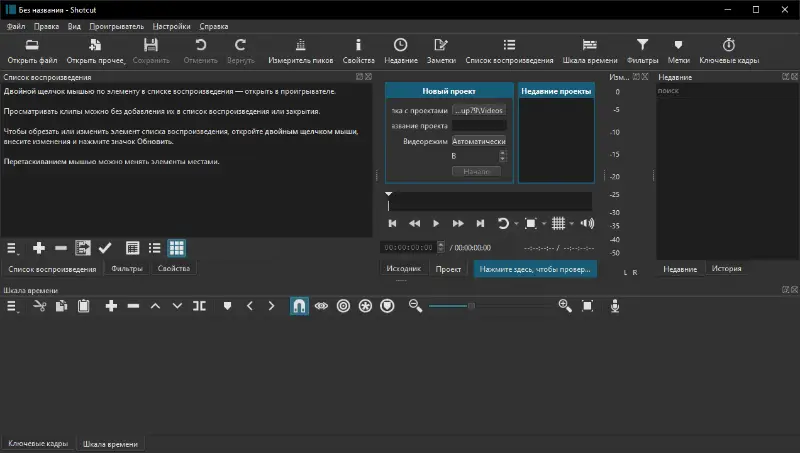The image size is (800, 453).
Task: Click the timeline overwrite (down arrow) icon
Action: [x=177, y=306]
